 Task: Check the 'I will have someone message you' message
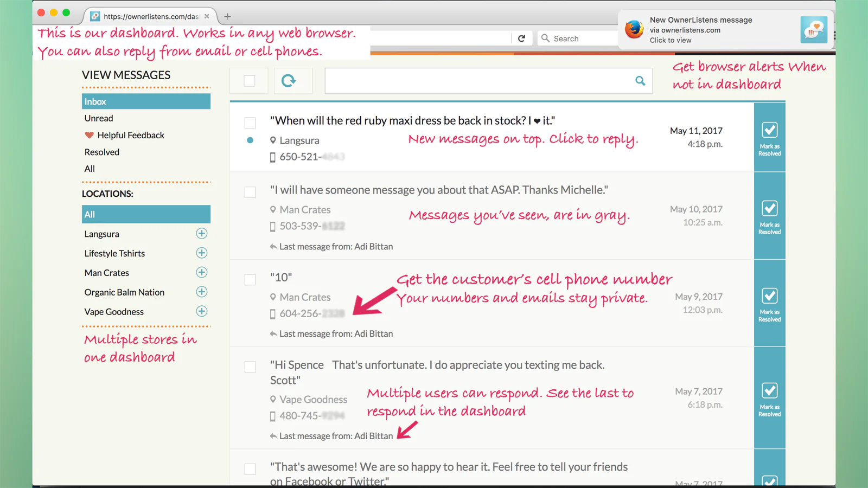[x=250, y=192]
